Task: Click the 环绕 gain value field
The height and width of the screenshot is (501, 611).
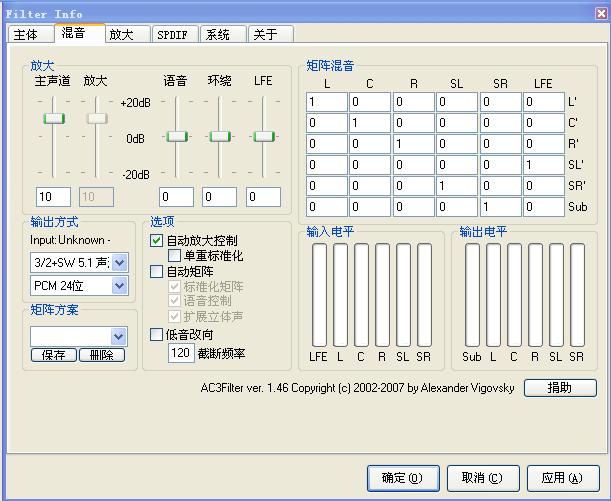Action: click(x=219, y=197)
